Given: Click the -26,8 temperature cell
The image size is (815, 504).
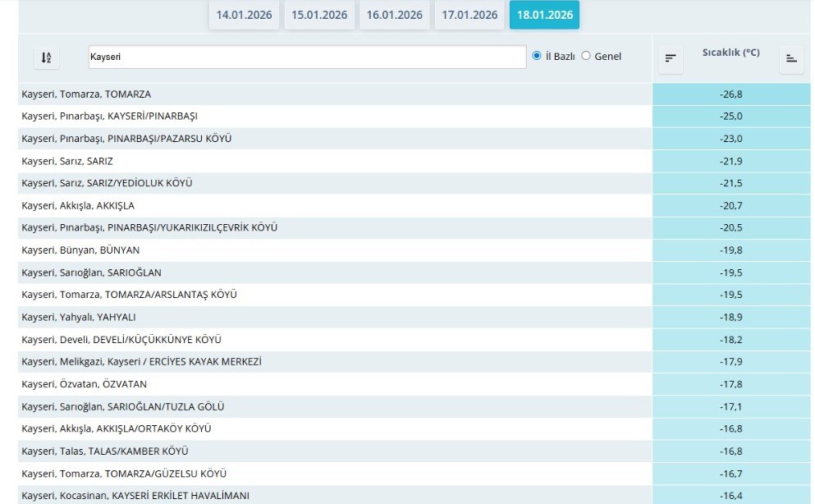Looking at the screenshot, I should [730, 94].
